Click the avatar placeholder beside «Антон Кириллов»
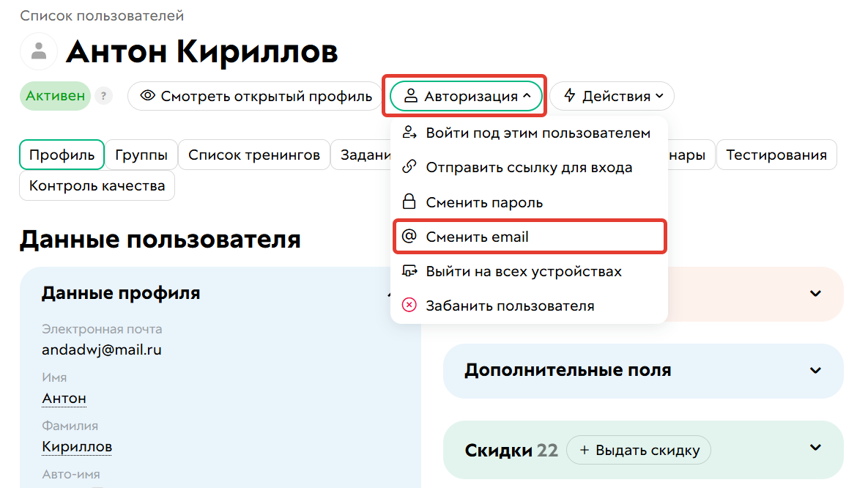The width and height of the screenshot is (868, 488). [x=37, y=51]
